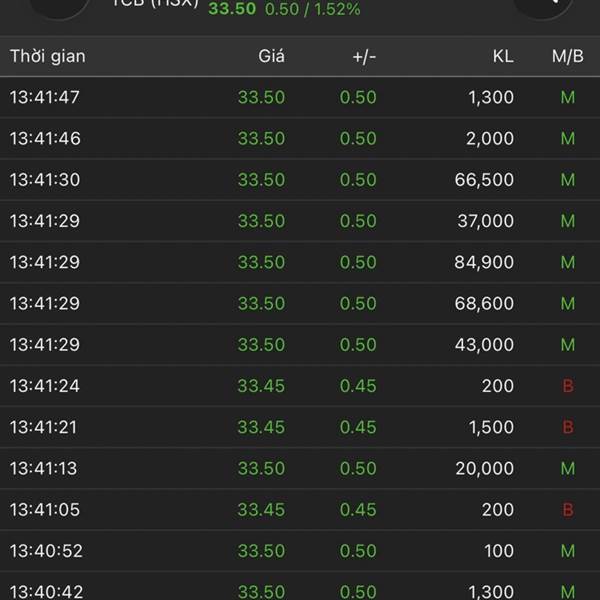Tap the 33.50 current price in header
Image resolution: width=600 pixels, height=600 pixels.
tap(232, 9)
